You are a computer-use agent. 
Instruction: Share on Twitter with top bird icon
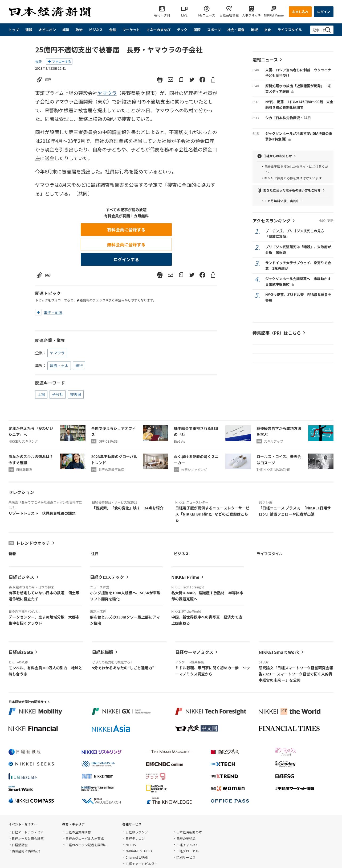pyautogui.click(x=192, y=80)
